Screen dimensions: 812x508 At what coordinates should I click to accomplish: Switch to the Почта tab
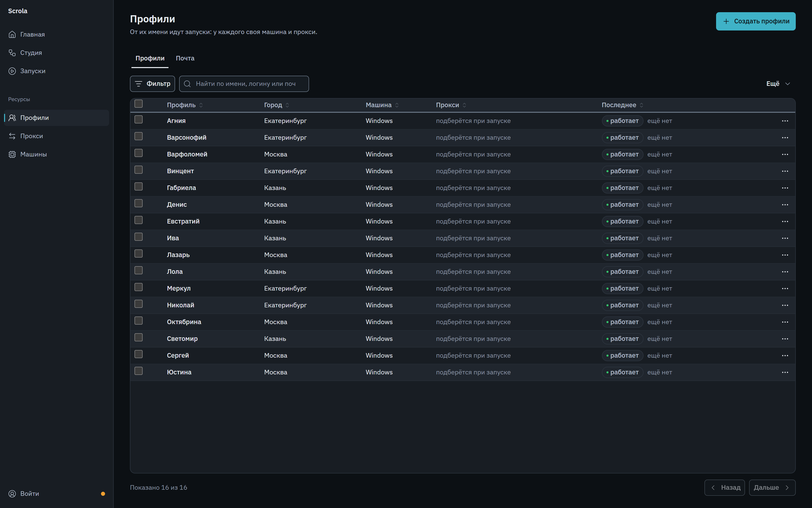(x=185, y=58)
